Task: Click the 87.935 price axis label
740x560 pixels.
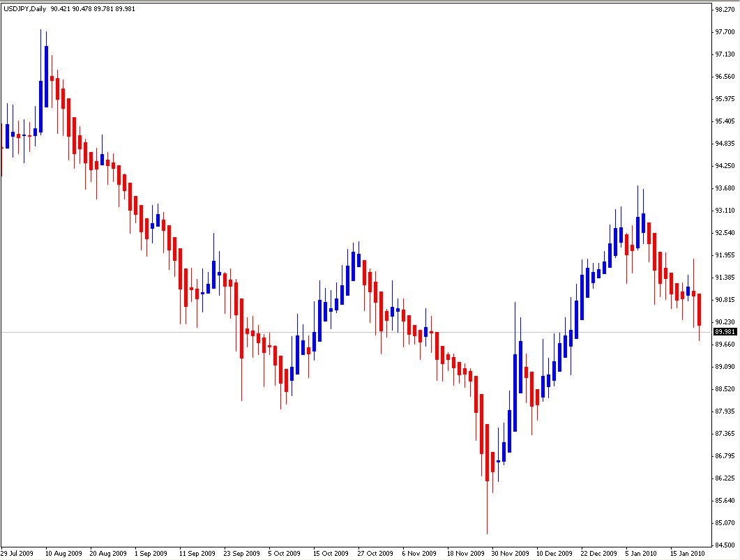Action: click(725, 411)
